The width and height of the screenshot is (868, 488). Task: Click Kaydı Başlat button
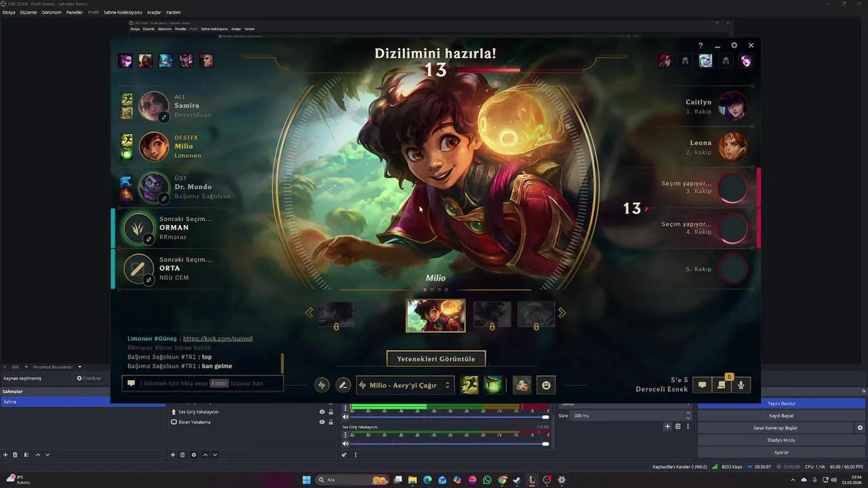point(781,415)
